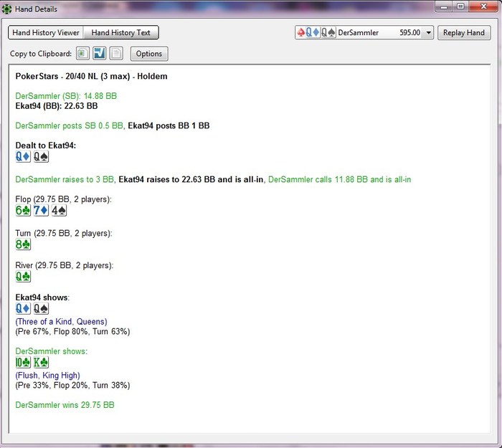
Task: Click the K of clubs DerSammler card
Action: click(x=42, y=362)
